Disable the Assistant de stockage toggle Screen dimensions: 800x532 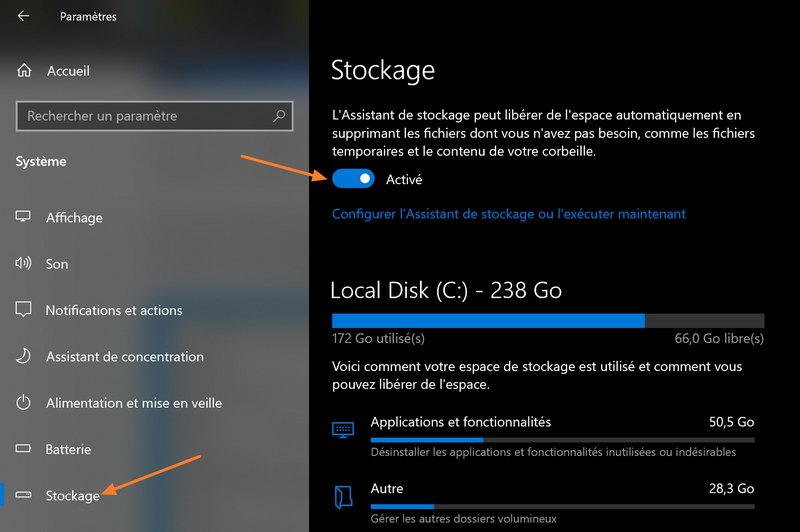pos(353,179)
